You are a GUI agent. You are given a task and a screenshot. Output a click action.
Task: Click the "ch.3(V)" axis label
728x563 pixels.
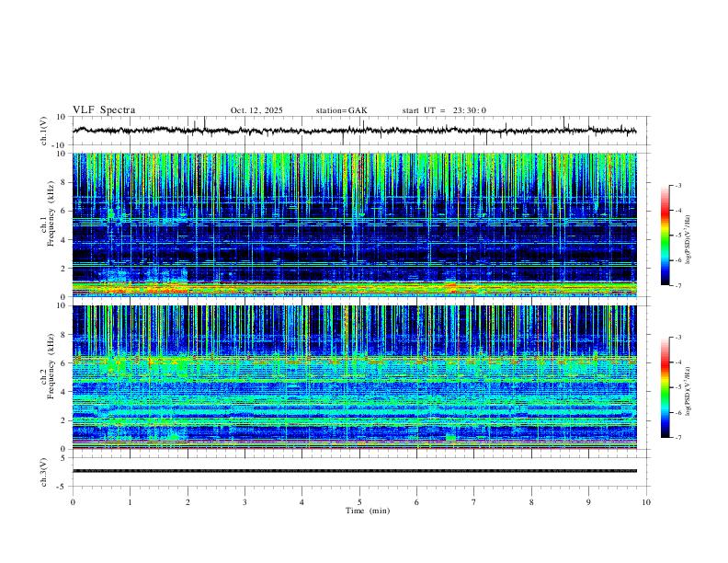click(x=44, y=472)
